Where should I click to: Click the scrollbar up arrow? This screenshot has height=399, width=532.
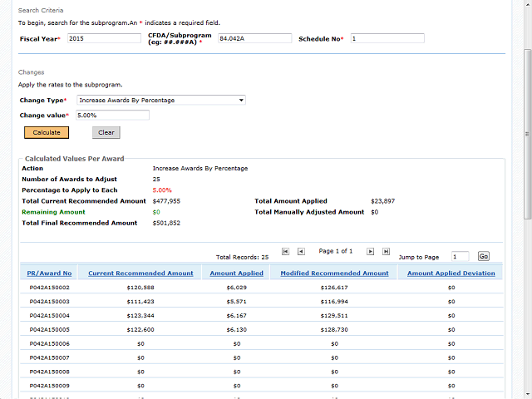tap(526, 5)
